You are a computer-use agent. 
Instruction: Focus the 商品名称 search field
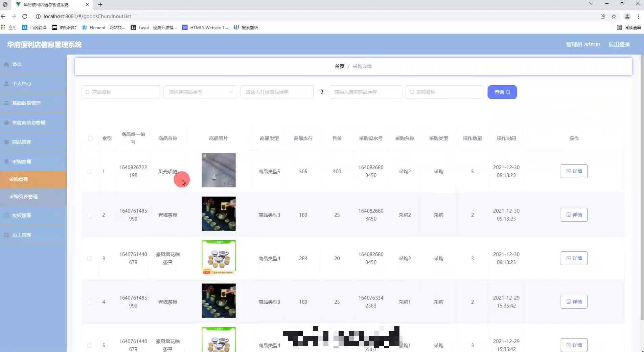pyautogui.click(x=121, y=92)
